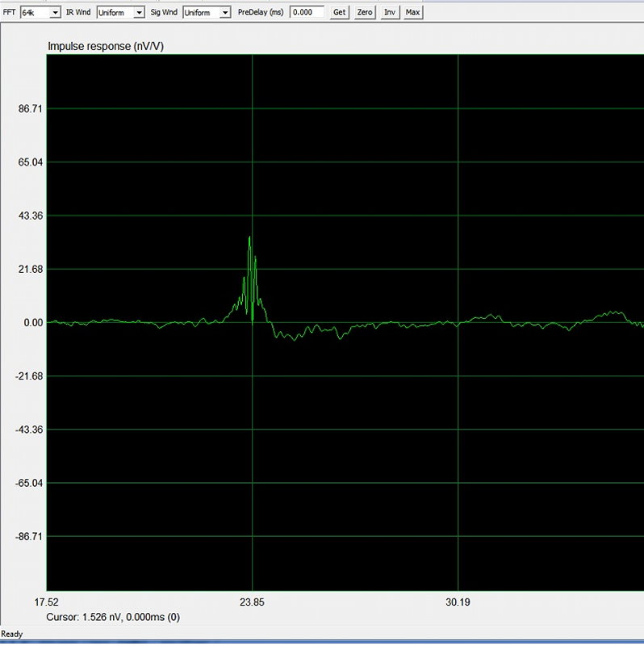Screen dimensions: 644x646
Task: Click the 43.36 amplitude axis label
Action: (x=30, y=216)
